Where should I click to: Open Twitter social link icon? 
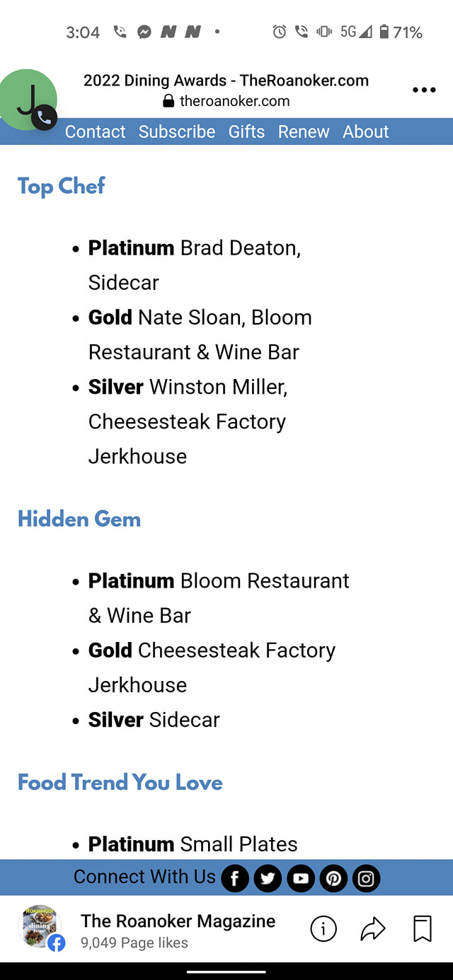[268, 878]
